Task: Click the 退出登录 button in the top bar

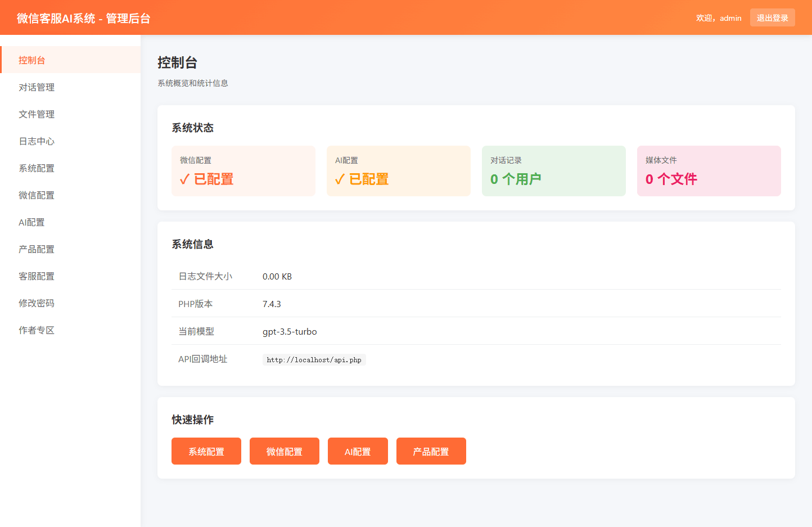Action: tap(772, 17)
